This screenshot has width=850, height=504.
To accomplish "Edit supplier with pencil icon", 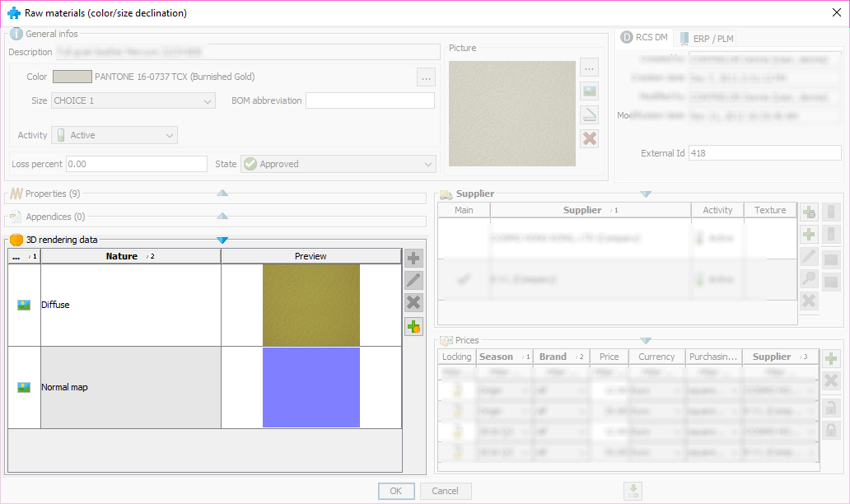I will pyautogui.click(x=809, y=256).
